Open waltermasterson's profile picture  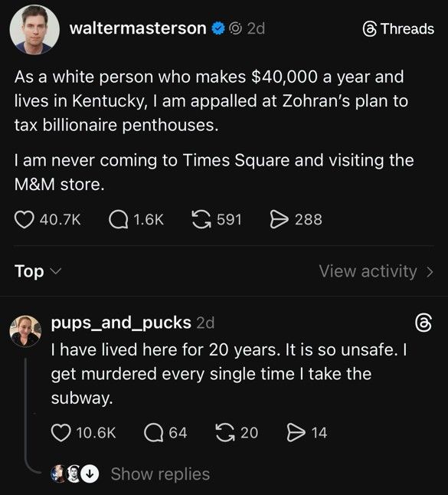pyautogui.click(x=34, y=30)
